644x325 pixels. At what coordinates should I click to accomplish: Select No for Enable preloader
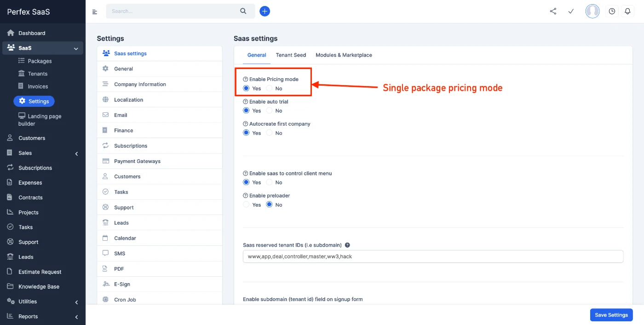click(x=270, y=205)
